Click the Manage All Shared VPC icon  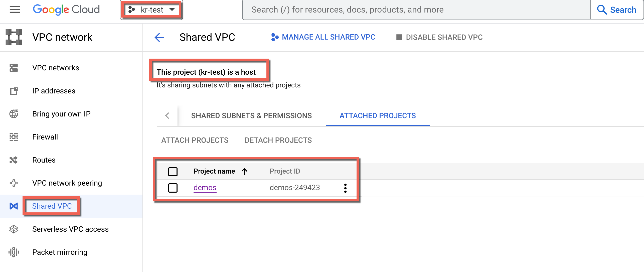click(x=275, y=37)
